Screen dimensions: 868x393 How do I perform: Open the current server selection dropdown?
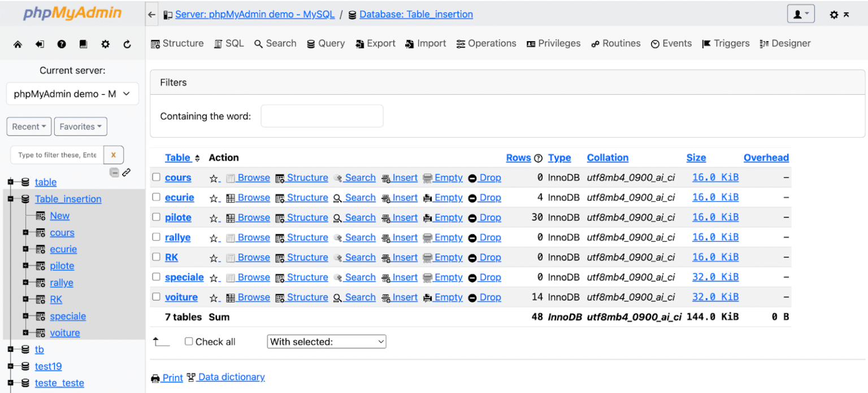72,94
